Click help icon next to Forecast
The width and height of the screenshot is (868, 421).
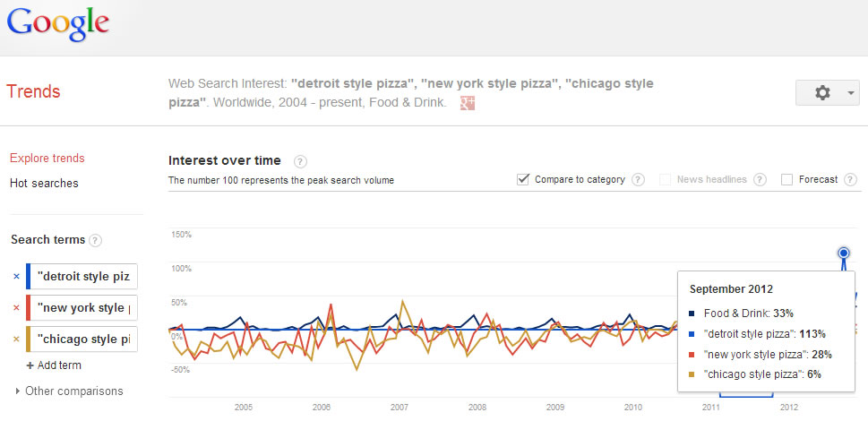tap(850, 179)
